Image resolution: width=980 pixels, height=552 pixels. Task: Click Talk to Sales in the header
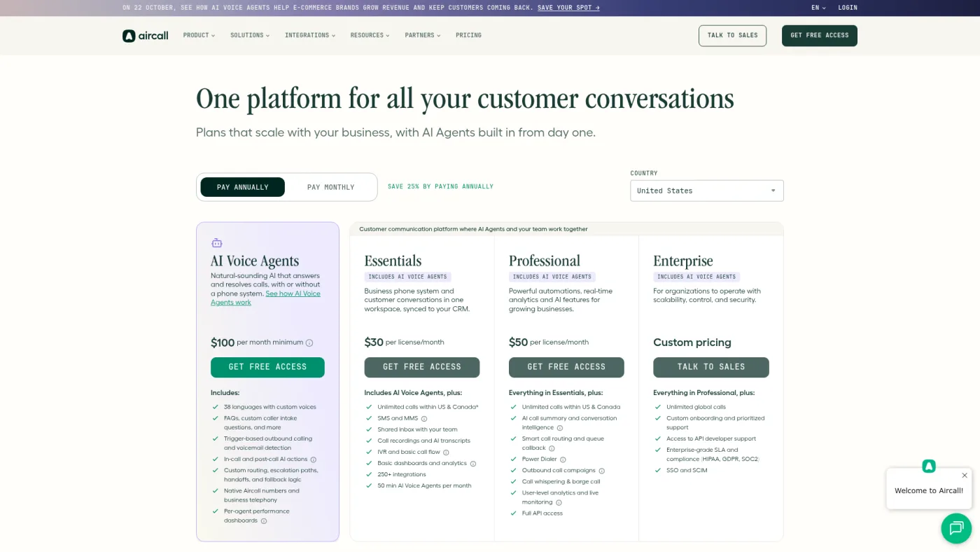click(x=732, y=36)
